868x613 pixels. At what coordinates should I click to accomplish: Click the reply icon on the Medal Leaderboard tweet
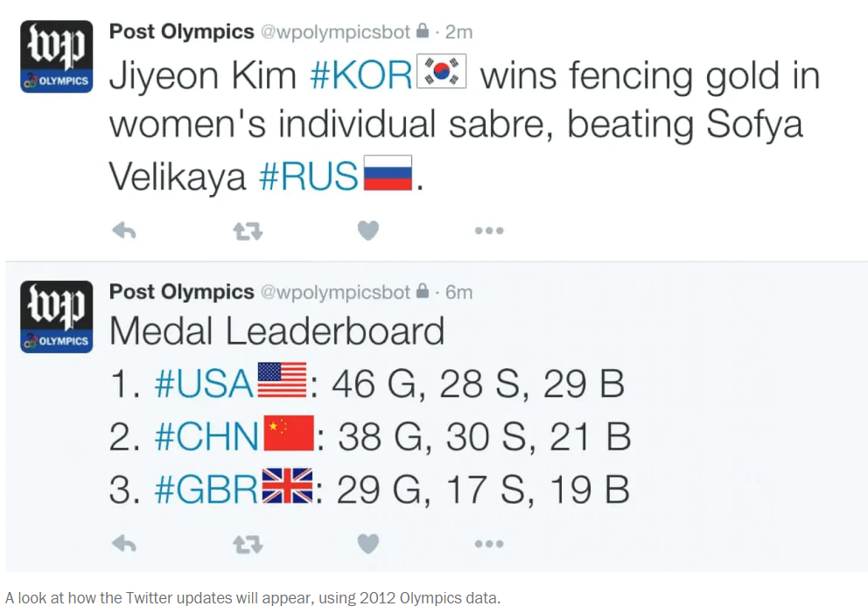point(124,543)
